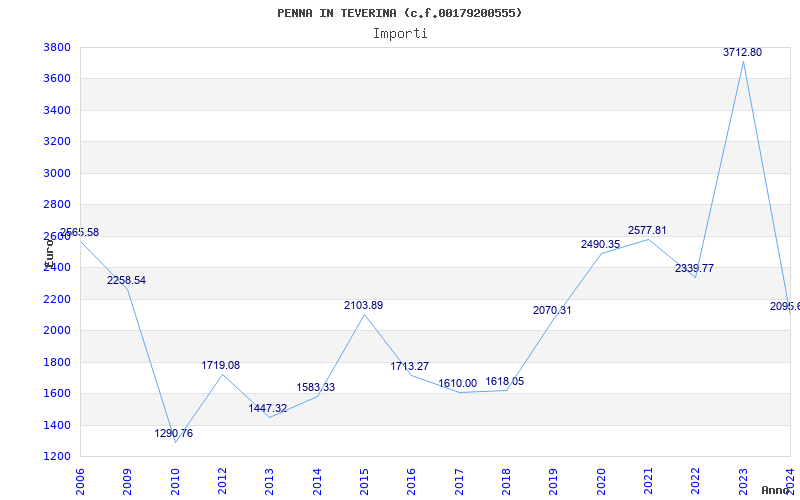Screen dimensions: 800x500
Task: Click x-axis year 2010
Action: coord(175,482)
